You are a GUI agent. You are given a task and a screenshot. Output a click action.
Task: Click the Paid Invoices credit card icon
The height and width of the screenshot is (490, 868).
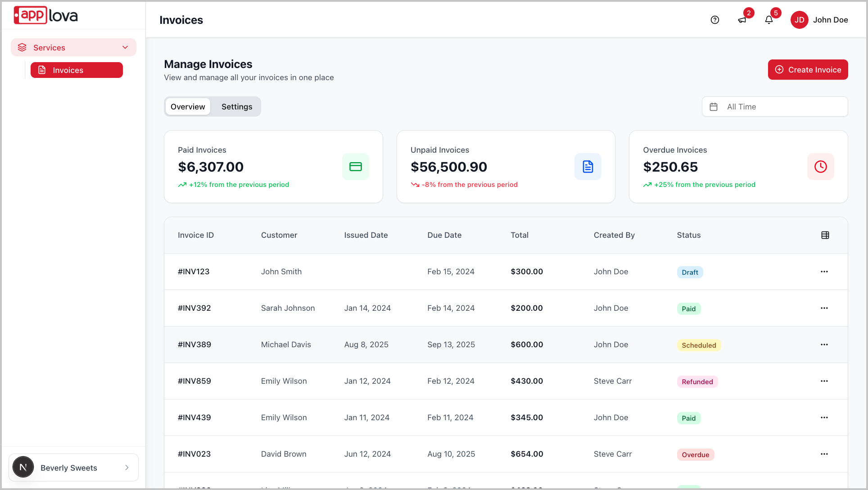click(x=355, y=167)
